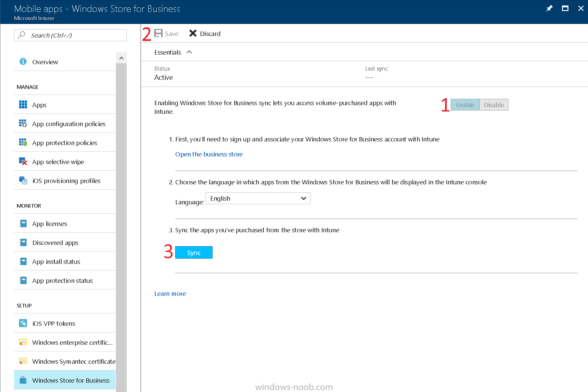
Task: Open App licenses under Monitor
Action: click(x=65, y=223)
